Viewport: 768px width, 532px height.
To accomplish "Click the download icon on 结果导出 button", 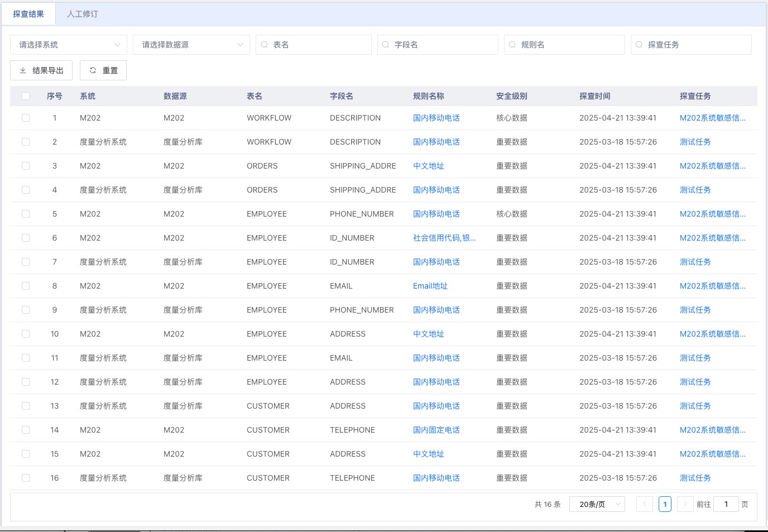I will pyautogui.click(x=23, y=70).
